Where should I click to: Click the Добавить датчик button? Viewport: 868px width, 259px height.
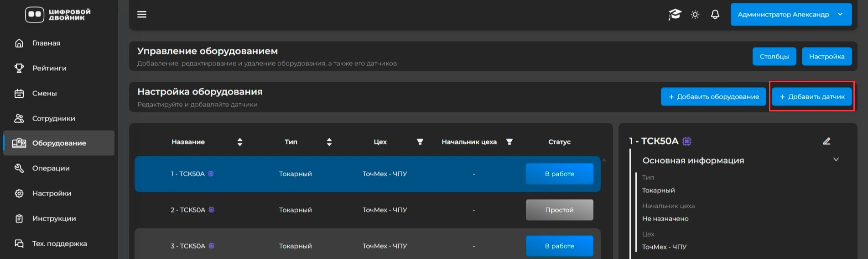tap(811, 97)
